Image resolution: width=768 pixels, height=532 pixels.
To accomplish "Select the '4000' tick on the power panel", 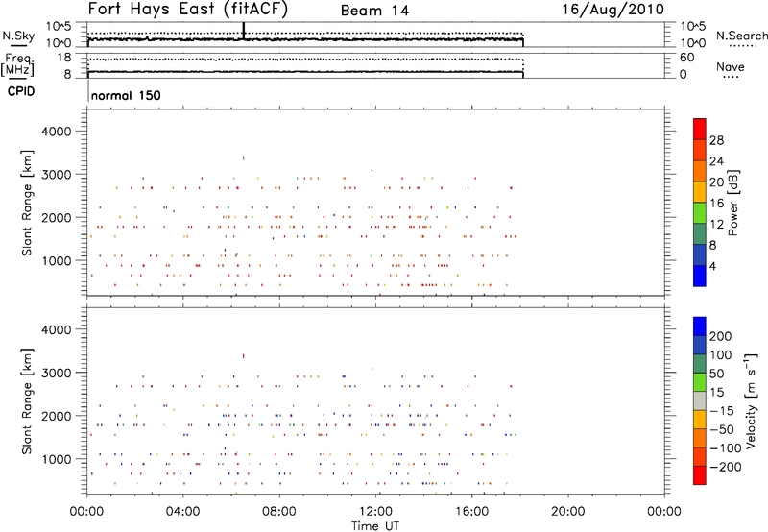I will click(x=57, y=132).
